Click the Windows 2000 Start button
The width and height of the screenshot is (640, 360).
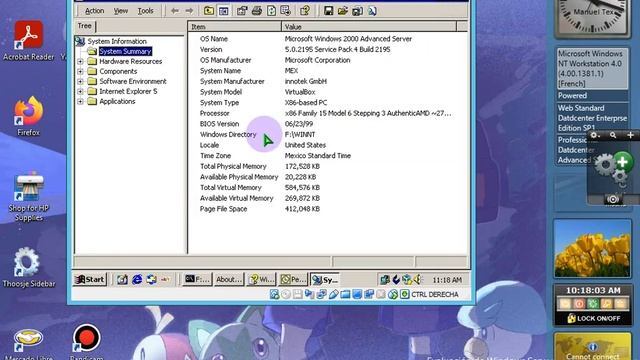coord(90,280)
